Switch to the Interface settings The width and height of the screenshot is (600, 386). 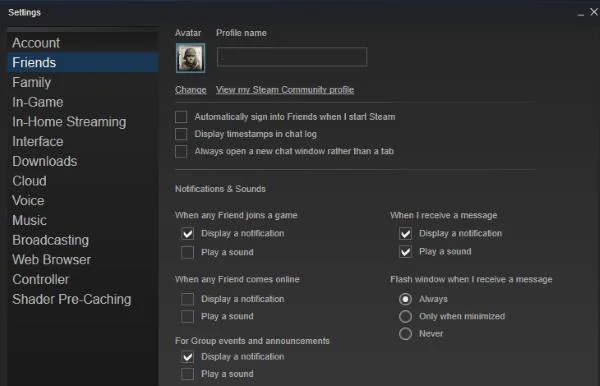point(83,142)
